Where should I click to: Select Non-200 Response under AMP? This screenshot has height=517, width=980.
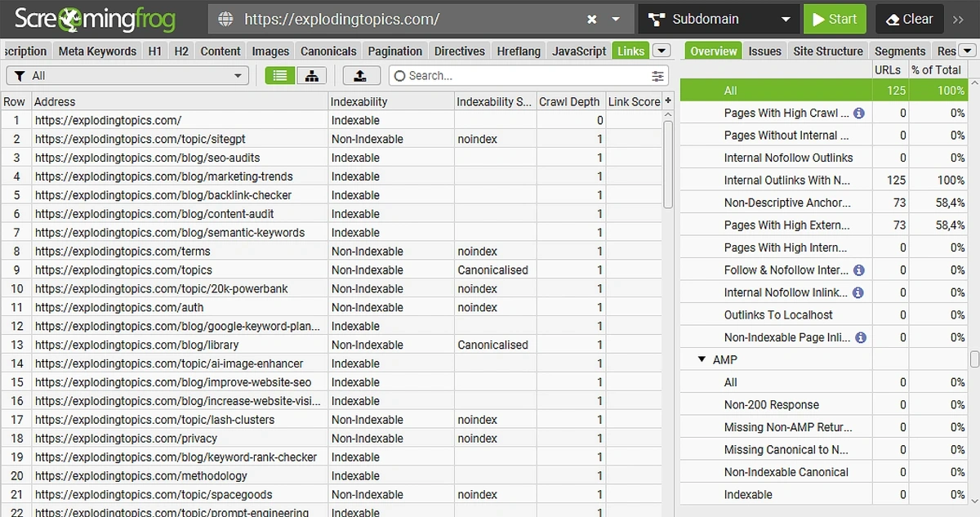pyautogui.click(x=824, y=404)
